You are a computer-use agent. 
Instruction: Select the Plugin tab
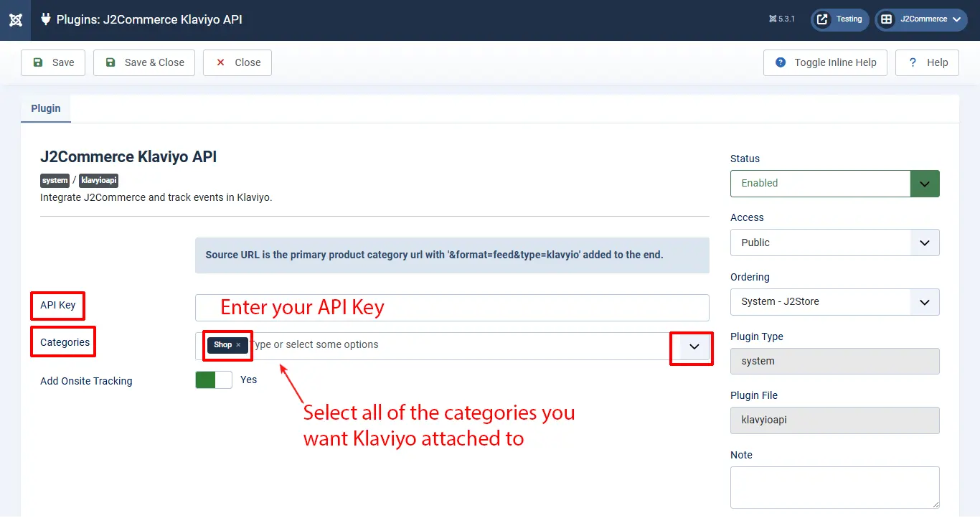point(46,108)
